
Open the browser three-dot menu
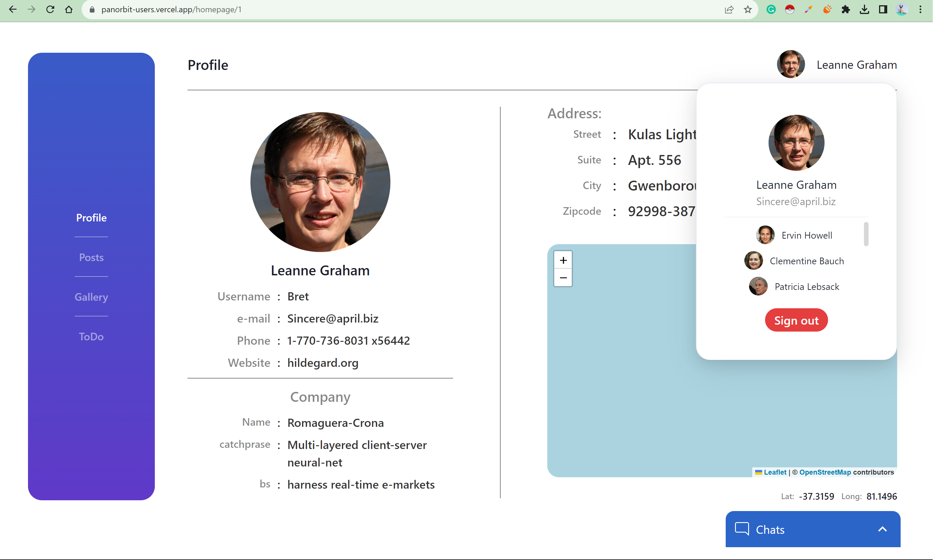(x=920, y=9)
